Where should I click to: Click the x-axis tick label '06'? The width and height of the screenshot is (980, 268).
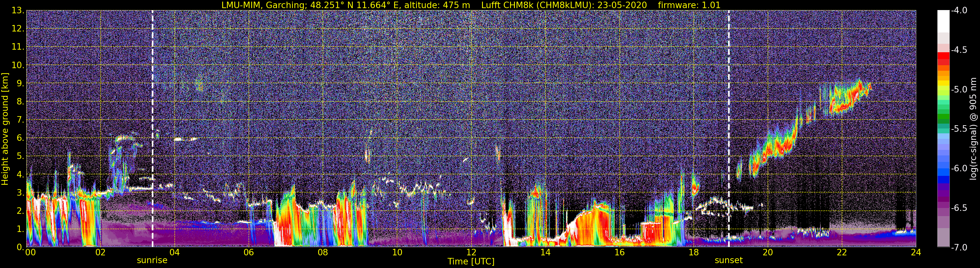click(x=248, y=252)
